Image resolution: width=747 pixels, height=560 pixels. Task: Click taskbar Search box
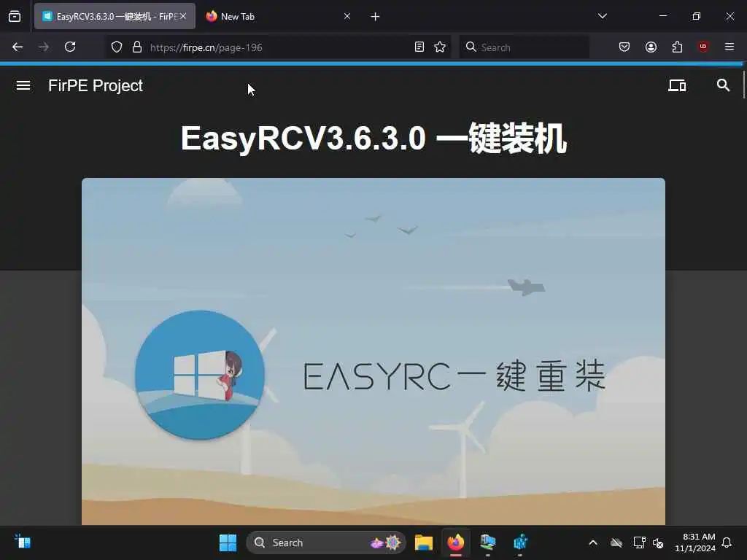326,542
